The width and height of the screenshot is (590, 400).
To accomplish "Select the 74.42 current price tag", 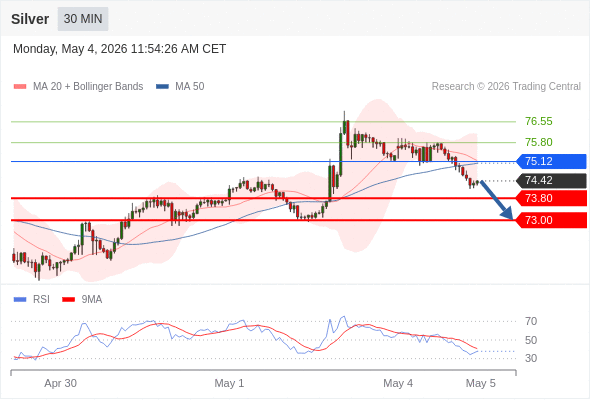I will tap(551, 181).
